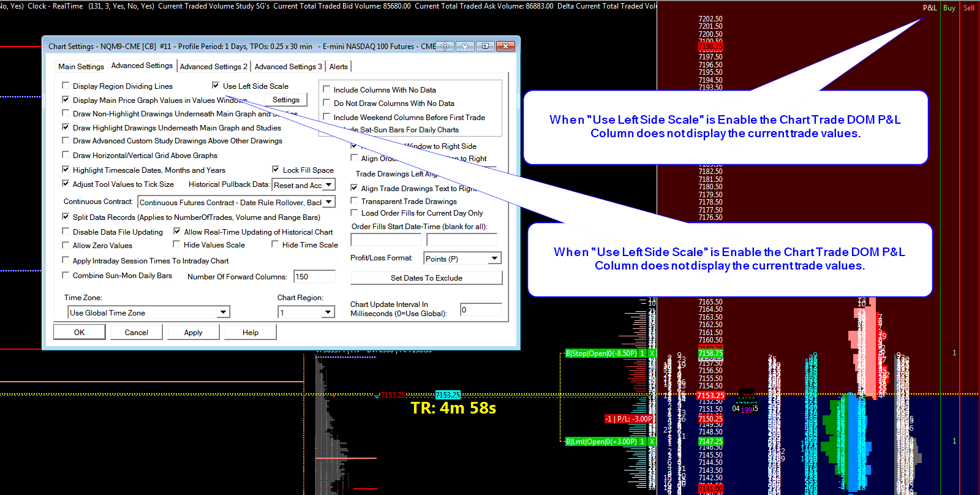Click the Sell column header in the DOM

click(x=969, y=8)
